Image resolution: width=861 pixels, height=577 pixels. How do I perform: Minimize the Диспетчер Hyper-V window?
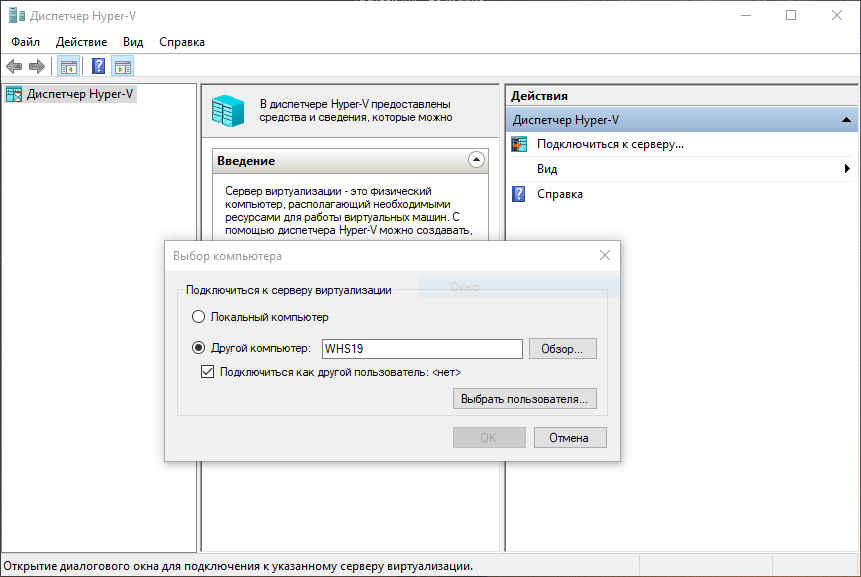[x=745, y=15]
